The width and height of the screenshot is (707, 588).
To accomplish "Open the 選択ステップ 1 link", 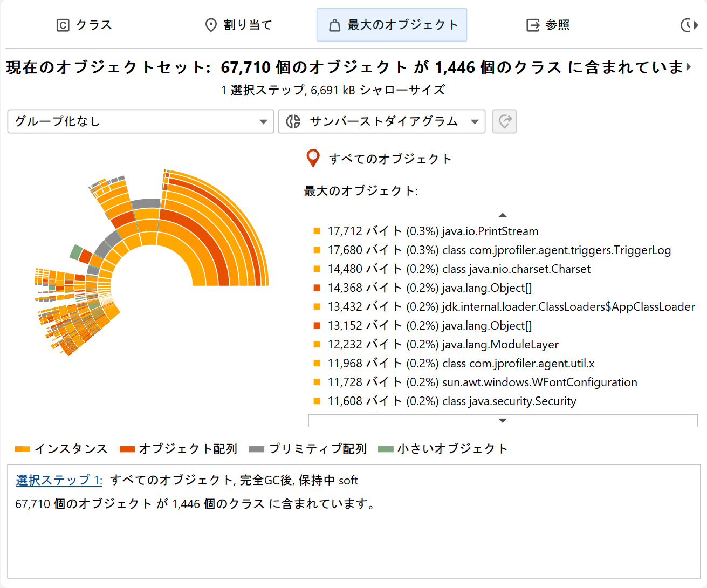I will click(59, 480).
